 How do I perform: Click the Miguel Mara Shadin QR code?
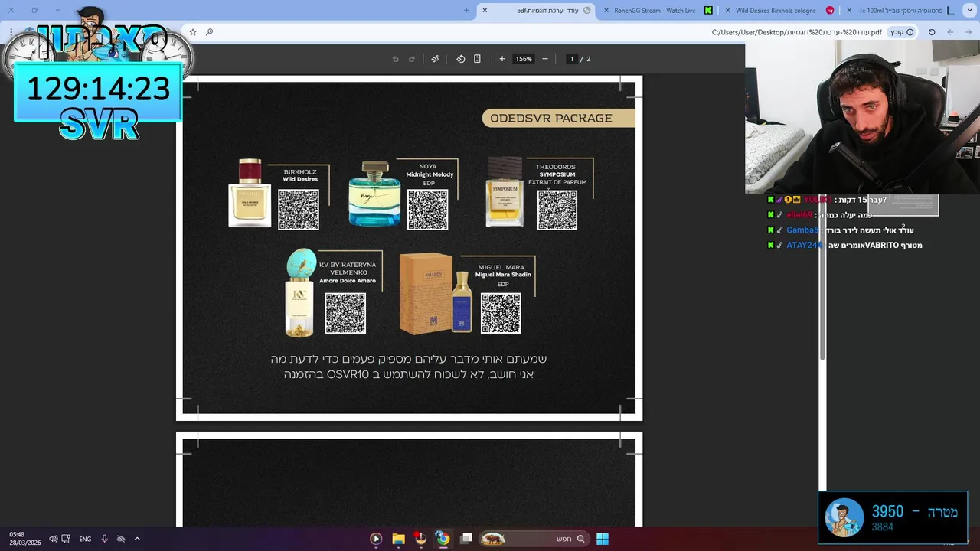point(501,313)
